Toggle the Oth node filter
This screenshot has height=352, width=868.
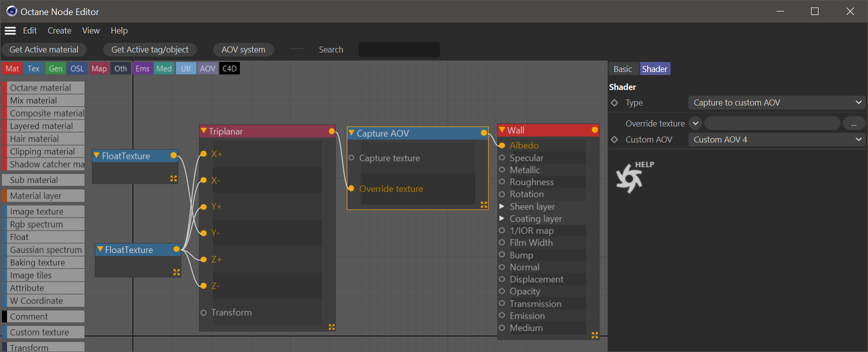120,68
